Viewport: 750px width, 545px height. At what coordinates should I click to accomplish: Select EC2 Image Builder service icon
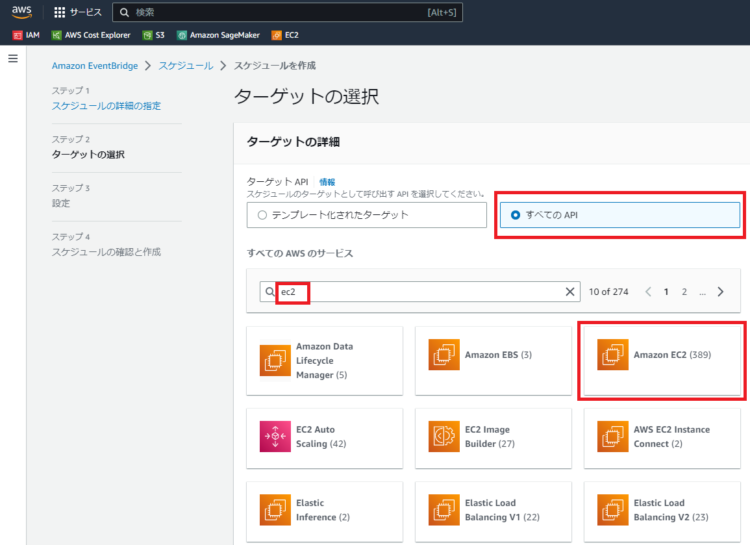pyautogui.click(x=444, y=436)
